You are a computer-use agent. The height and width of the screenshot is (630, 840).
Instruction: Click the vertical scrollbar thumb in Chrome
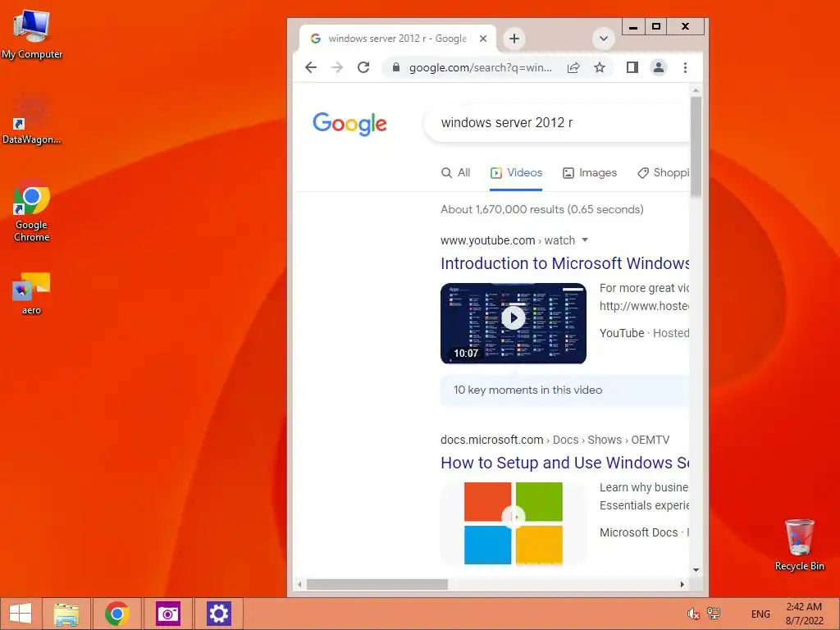pyautogui.click(x=696, y=146)
